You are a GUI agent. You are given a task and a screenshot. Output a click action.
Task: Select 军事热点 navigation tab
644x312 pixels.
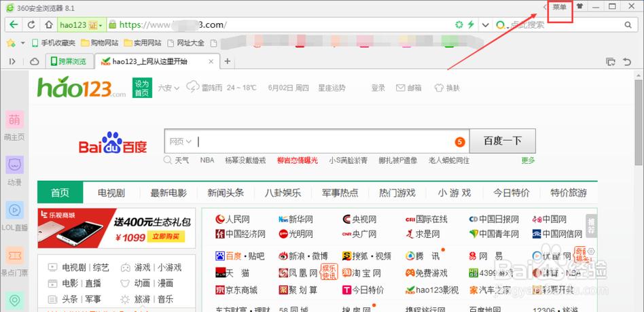(340, 192)
